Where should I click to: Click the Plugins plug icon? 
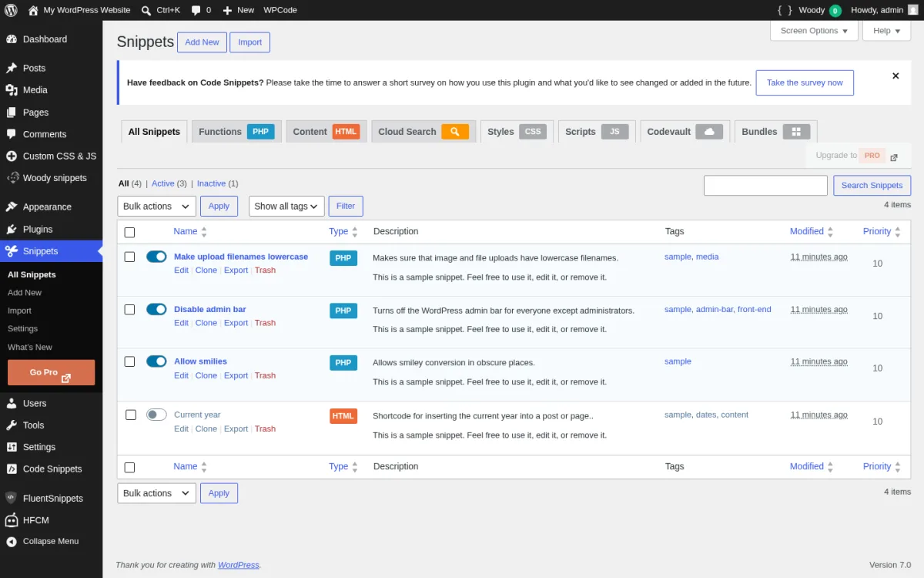[x=12, y=229]
